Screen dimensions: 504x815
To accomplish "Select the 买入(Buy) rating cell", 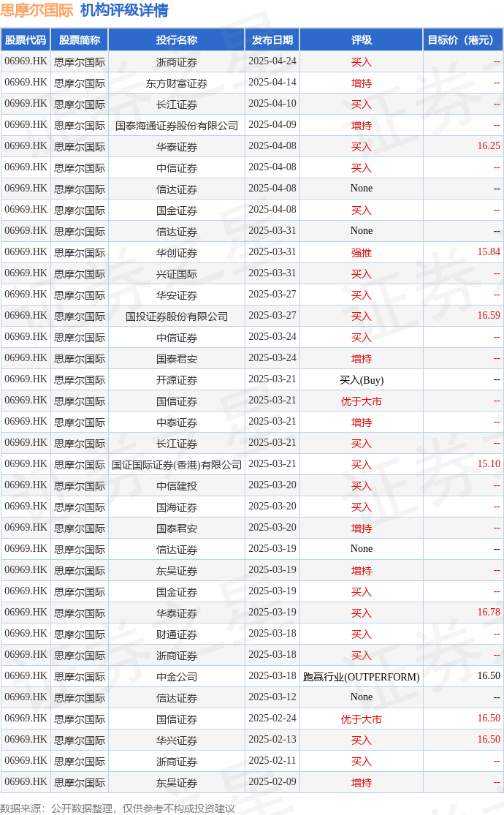I will point(361,380).
